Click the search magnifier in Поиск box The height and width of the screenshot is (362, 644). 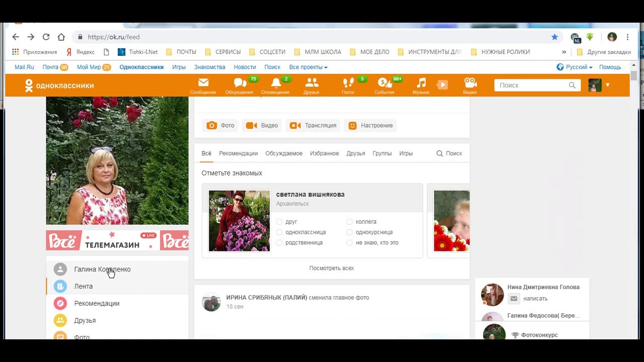tap(572, 85)
